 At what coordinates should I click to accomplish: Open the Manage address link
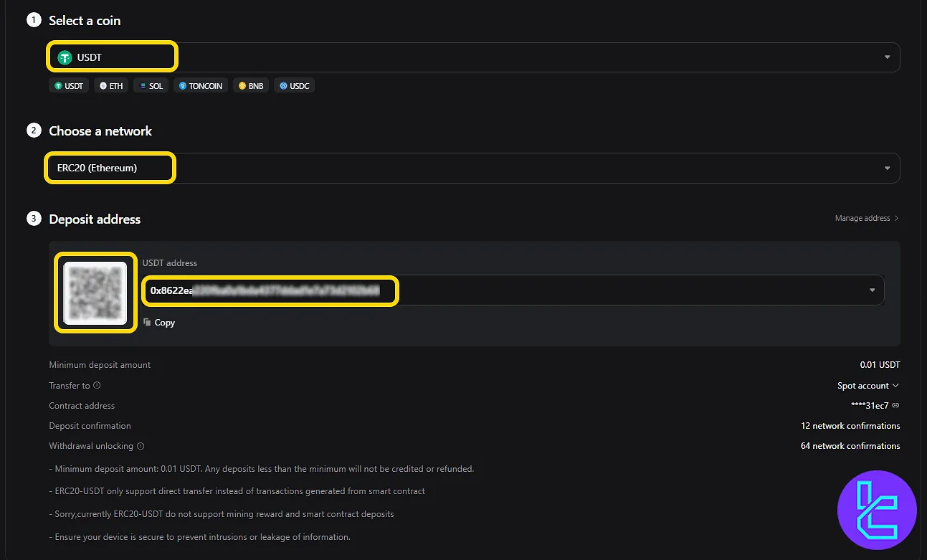tap(867, 218)
